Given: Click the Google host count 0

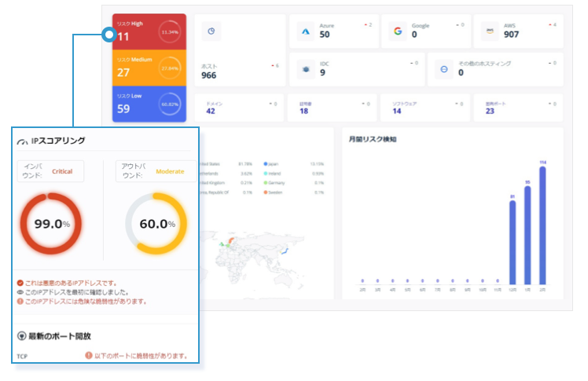Looking at the screenshot, I should pos(414,35).
